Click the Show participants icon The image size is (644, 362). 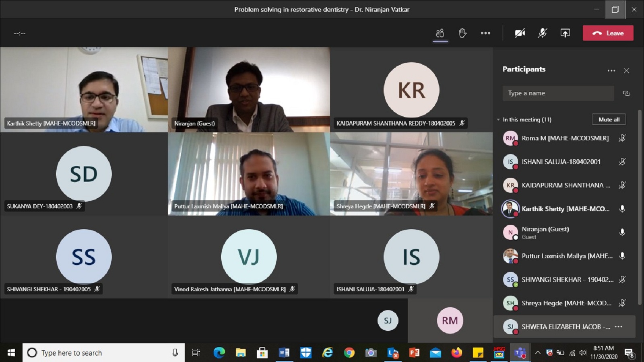440,33
